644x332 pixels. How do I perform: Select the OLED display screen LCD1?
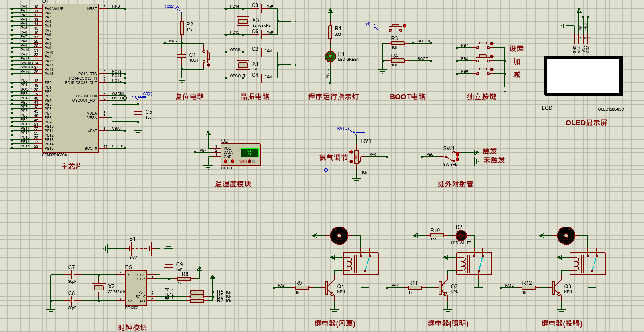[583, 76]
